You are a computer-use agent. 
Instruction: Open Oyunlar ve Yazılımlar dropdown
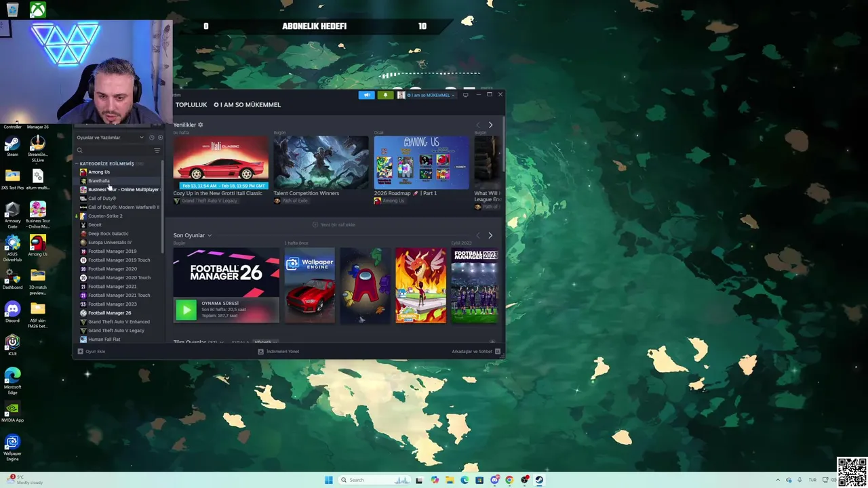tap(110, 138)
